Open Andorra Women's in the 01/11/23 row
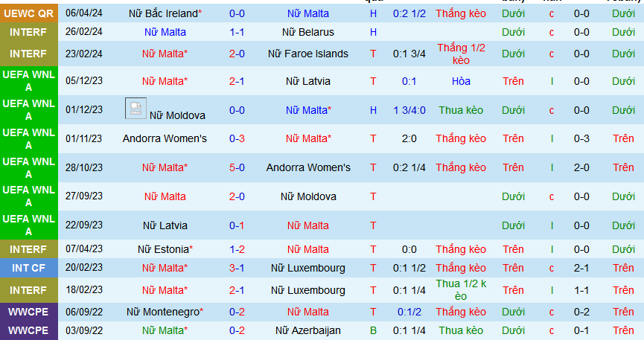Screen dimensions: 644x340 click(x=165, y=138)
